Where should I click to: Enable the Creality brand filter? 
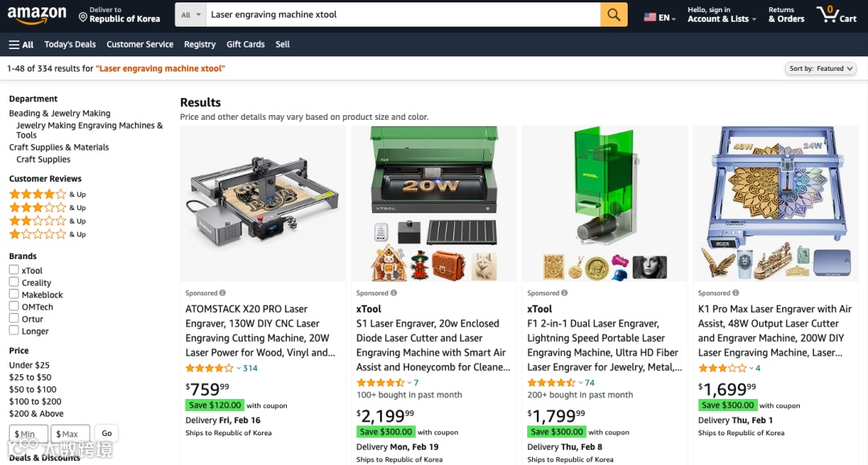[14, 282]
